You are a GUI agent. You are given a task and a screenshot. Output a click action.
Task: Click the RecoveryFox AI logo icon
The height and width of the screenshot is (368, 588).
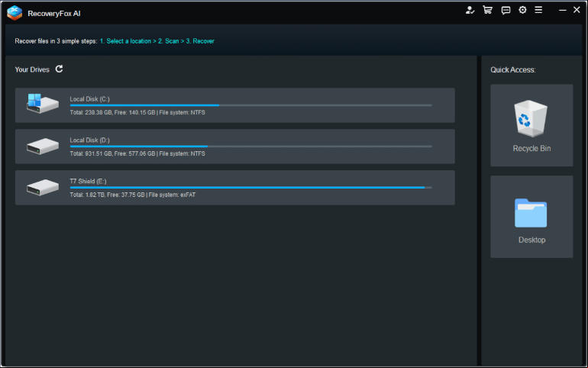pyautogui.click(x=15, y=13)
